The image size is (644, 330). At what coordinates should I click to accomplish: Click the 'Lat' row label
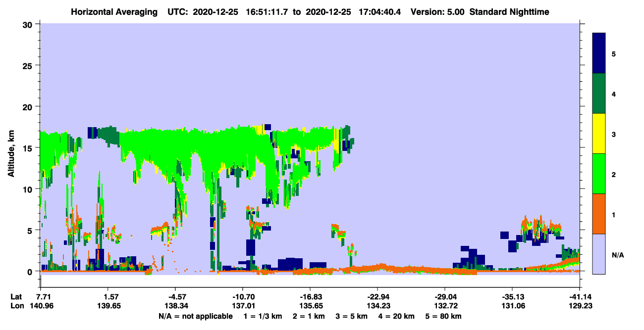click(16, 296)
